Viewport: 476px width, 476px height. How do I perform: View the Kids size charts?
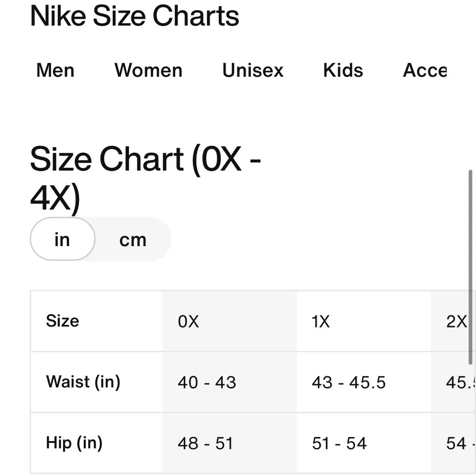pos(342,71)
